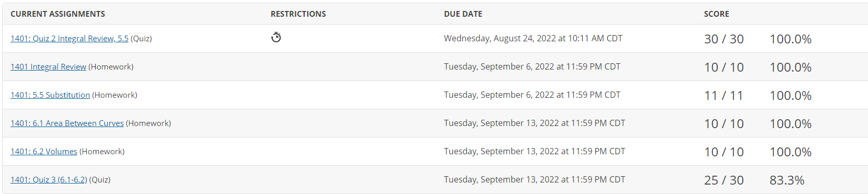Screen dimensions: 868x194
Task: Open 1401: Quiz 3 (6.1-6.2)
Action: coord(49,180)
